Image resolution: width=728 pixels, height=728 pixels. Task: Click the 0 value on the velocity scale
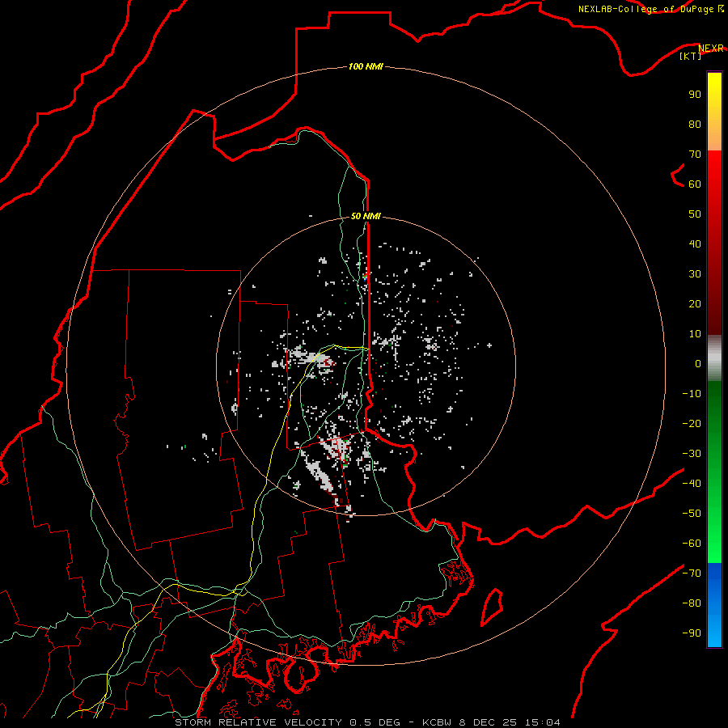click(x=698, y=363)
